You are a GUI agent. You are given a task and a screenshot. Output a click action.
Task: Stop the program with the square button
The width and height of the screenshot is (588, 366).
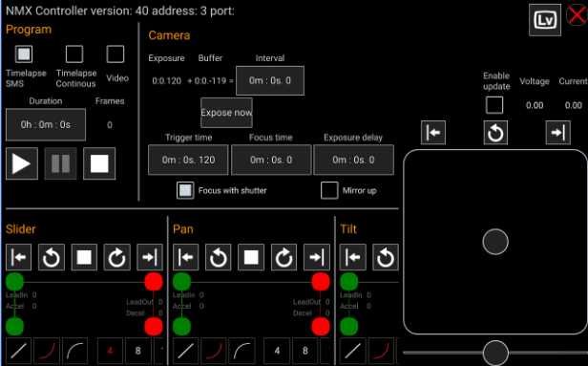click(99, 163)
